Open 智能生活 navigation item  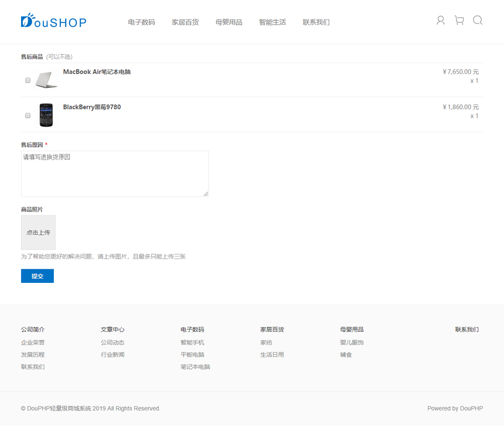click(273, 22)
